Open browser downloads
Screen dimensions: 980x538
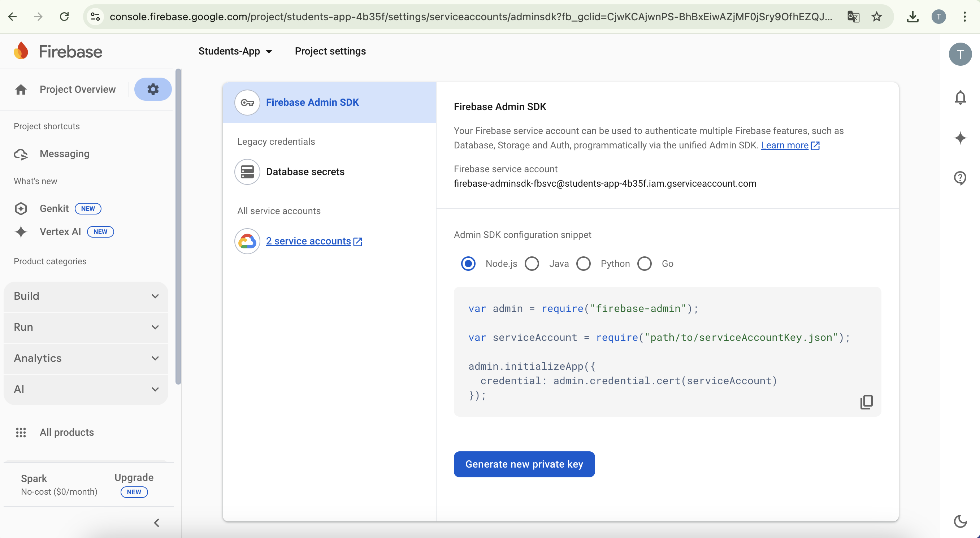pos(913,17)
